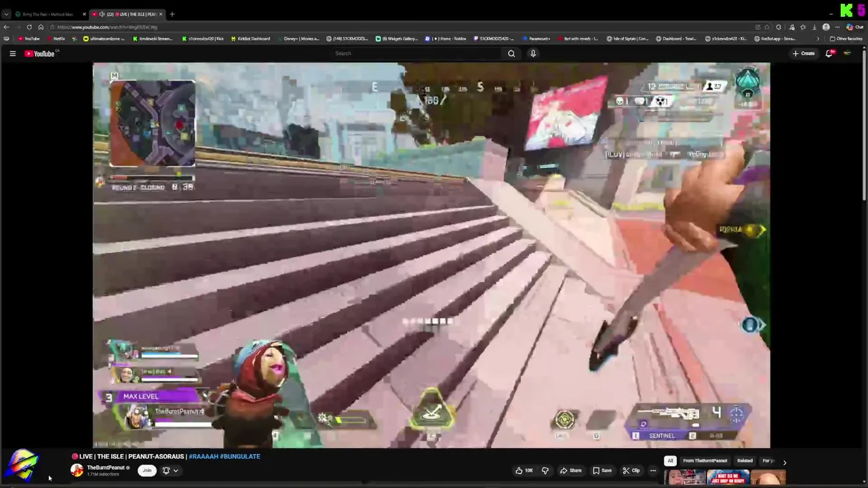Open TheBurntPeanut channel name link
The width and height of the screenshot is (868, 488).
105,468
